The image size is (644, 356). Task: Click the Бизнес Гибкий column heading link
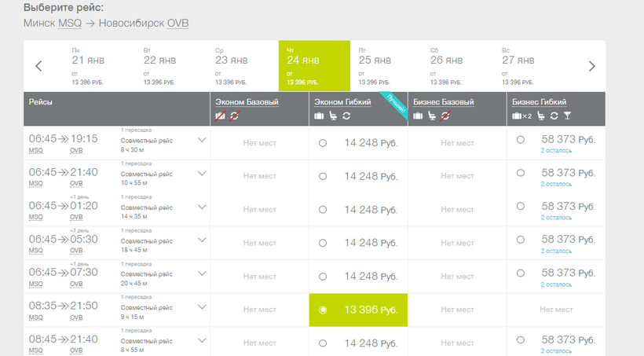(539, 102)
